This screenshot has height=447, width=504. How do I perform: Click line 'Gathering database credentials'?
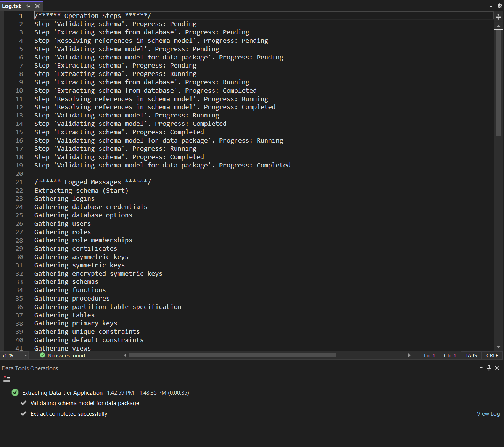[x=91, y=207]
